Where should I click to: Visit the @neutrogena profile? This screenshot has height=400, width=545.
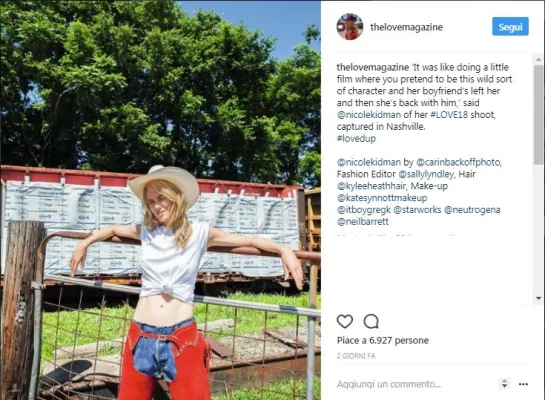coord(472,210)
